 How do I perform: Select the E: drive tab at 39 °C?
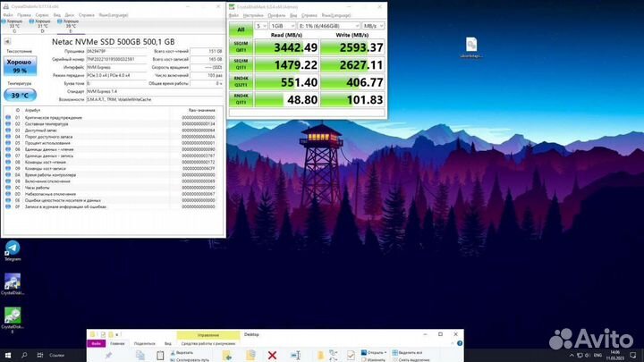point(71,26)
